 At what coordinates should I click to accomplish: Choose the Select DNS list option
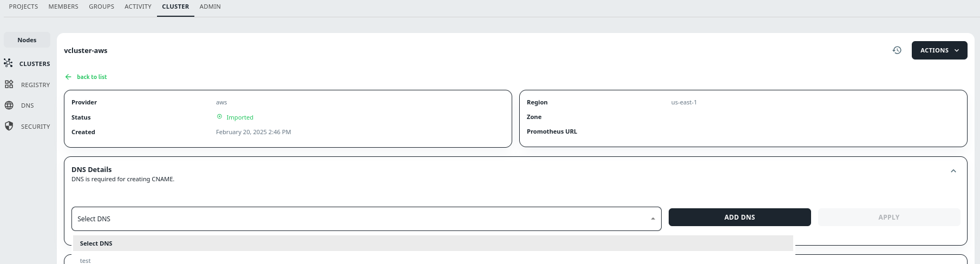pos(433,243)
